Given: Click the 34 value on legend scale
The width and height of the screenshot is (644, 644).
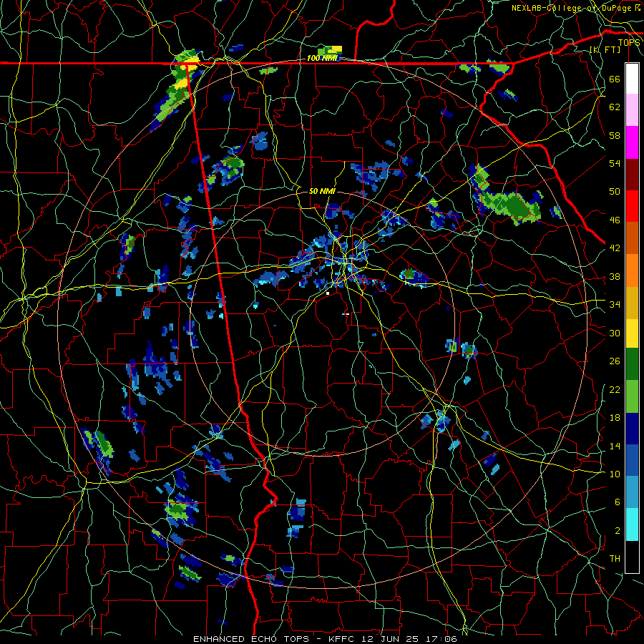Looking at the screenshot, I should (x=615, y=305).
